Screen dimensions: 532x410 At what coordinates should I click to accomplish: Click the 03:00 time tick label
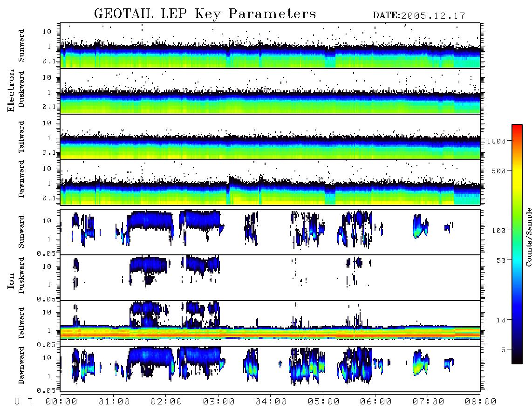(219, 402)
